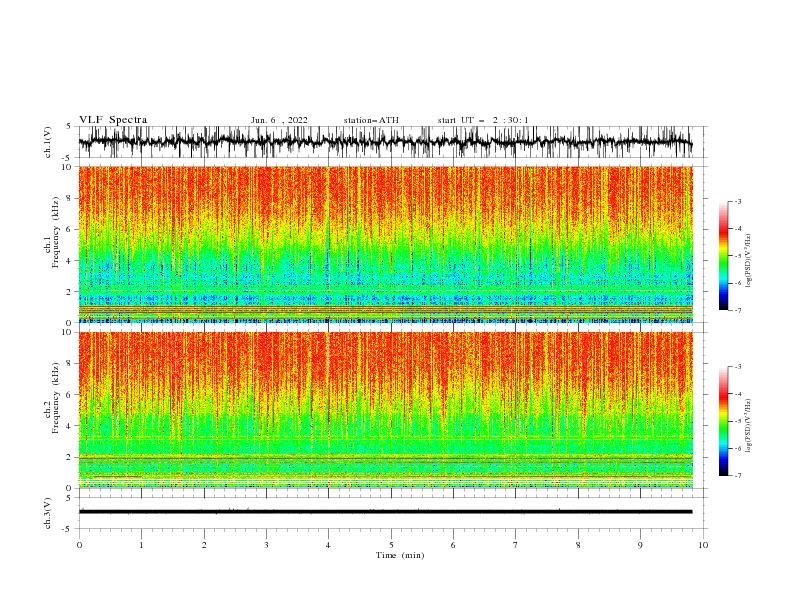Click time axis tick label "4"
This screenshot has height=612, width=792.
coord(328,545)
